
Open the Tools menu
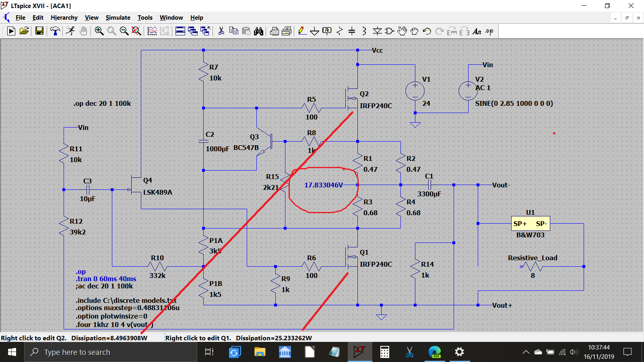tap(145, 18)
